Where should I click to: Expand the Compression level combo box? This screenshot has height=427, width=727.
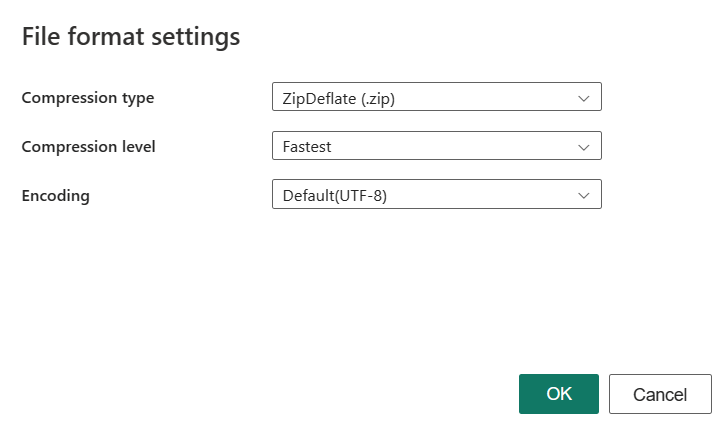pos(436,147)
